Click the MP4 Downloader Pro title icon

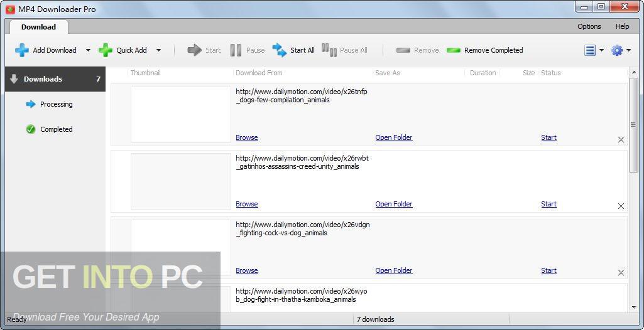tap(10, 9)
